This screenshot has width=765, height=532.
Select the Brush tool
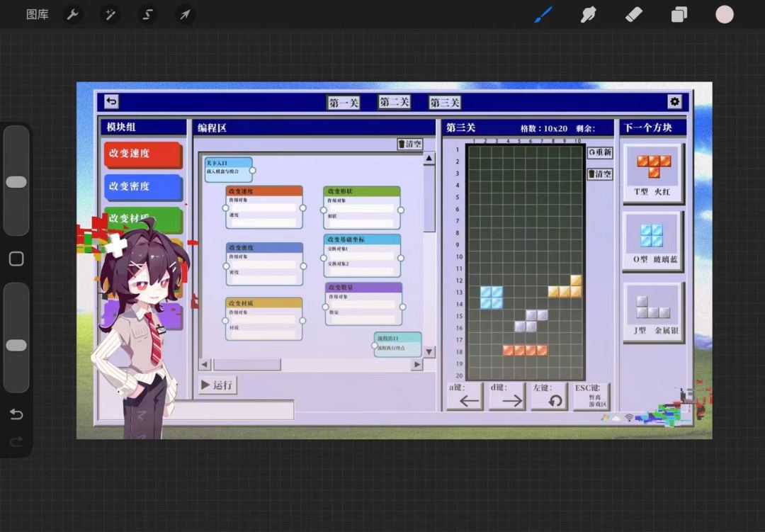pyautogui.click(x=543, y=15)
